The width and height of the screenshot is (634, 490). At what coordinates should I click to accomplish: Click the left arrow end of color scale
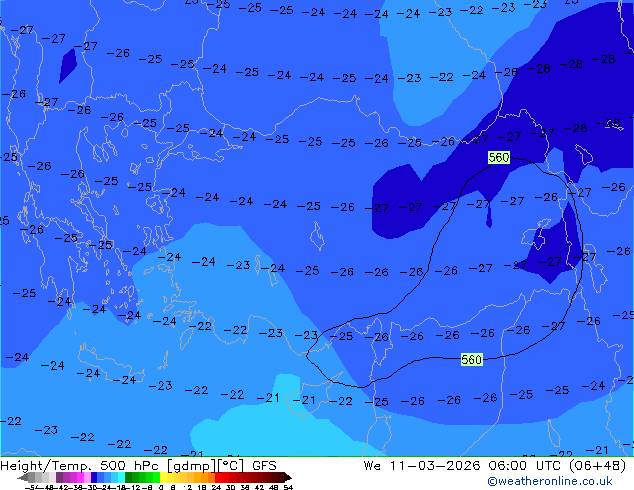coord(22,478)
